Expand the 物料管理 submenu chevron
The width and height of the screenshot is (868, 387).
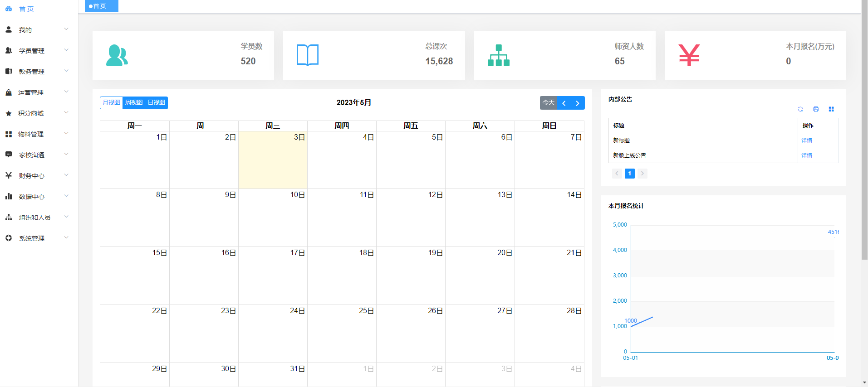click(66, 133)
